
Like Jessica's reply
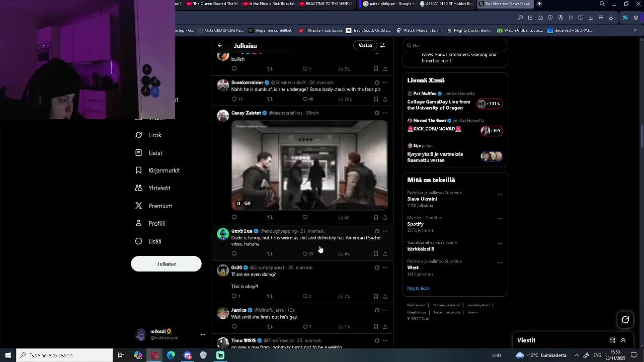307,327
